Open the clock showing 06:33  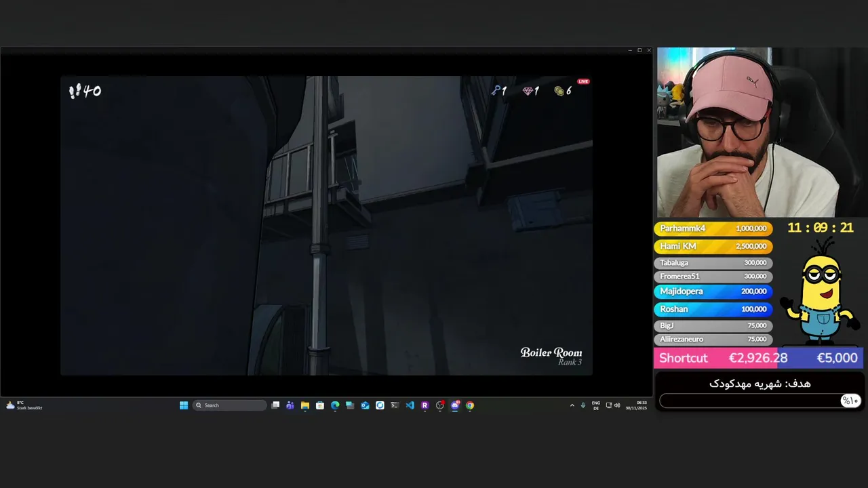(636, 405)
